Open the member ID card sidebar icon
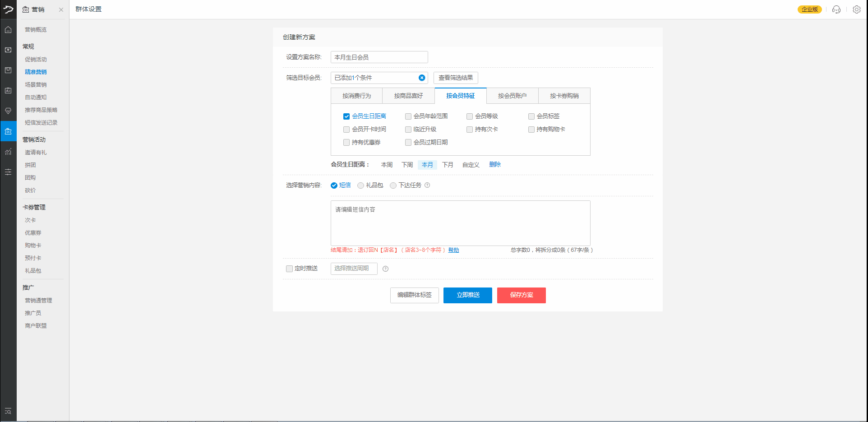 pos(8,91)
